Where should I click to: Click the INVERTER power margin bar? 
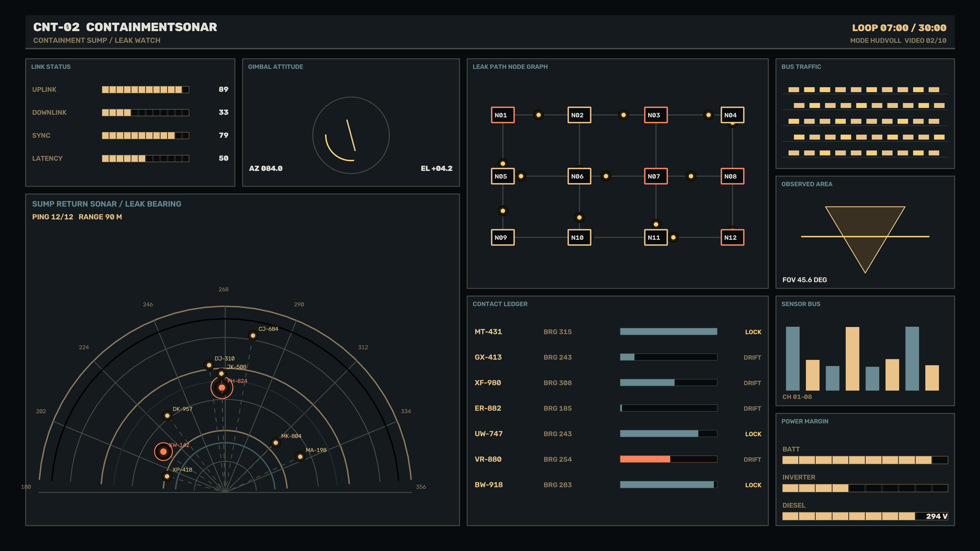tap(865, 488)
